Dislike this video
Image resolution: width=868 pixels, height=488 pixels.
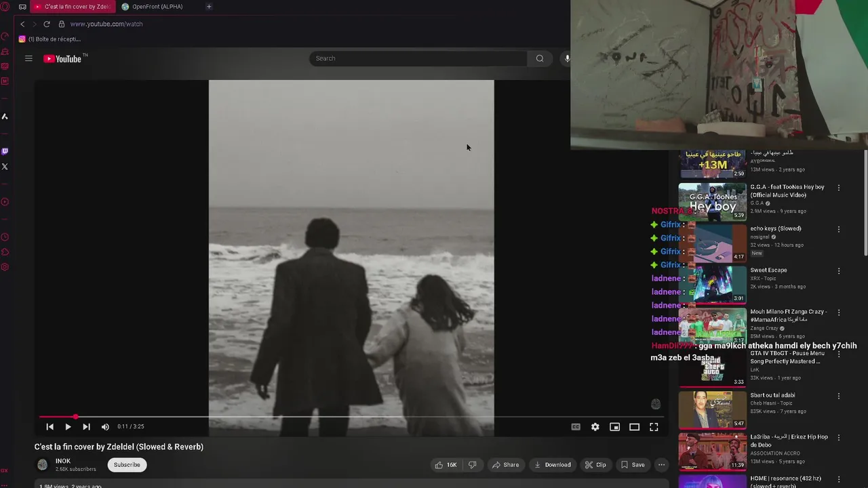point(472,465)
